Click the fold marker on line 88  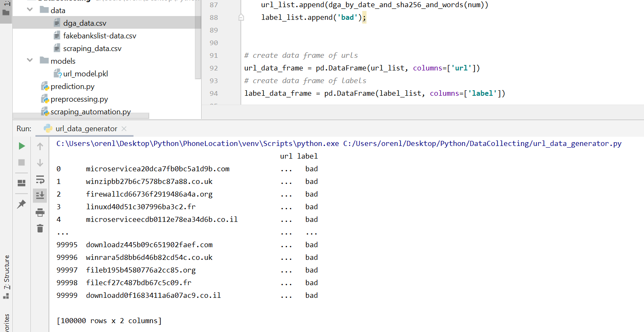(241, 17)
